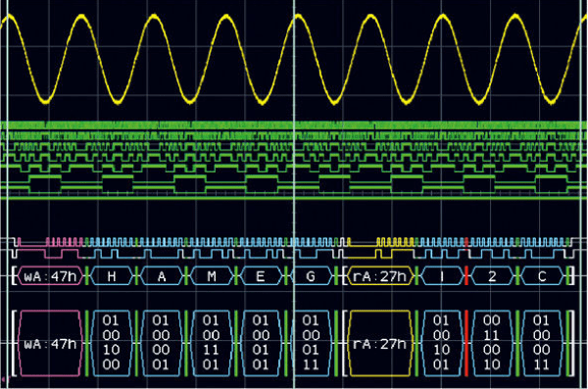Select the rA:27h packet in ASCII decode row

380,276
